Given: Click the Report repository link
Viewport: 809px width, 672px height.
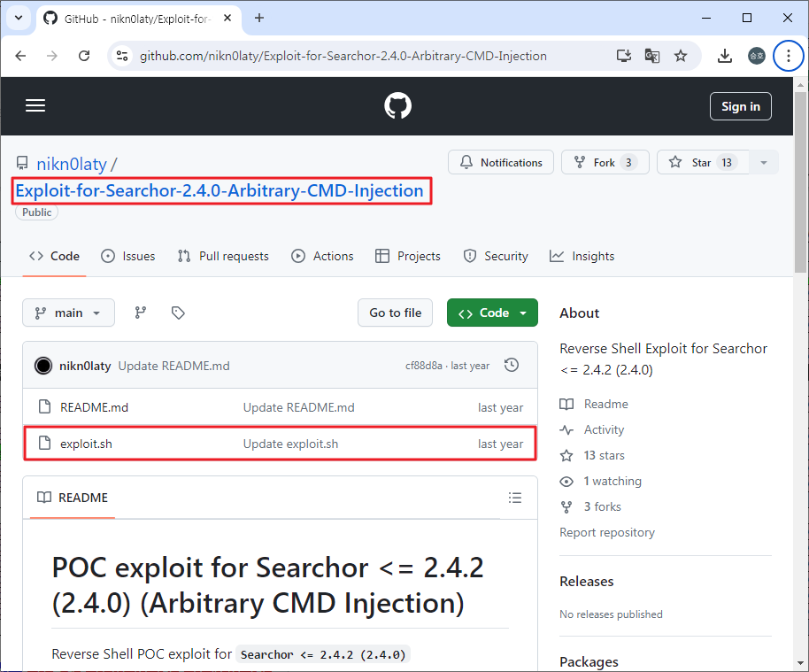Looking at the screenshot, I should pyautogui.click(x=607, y=532).
